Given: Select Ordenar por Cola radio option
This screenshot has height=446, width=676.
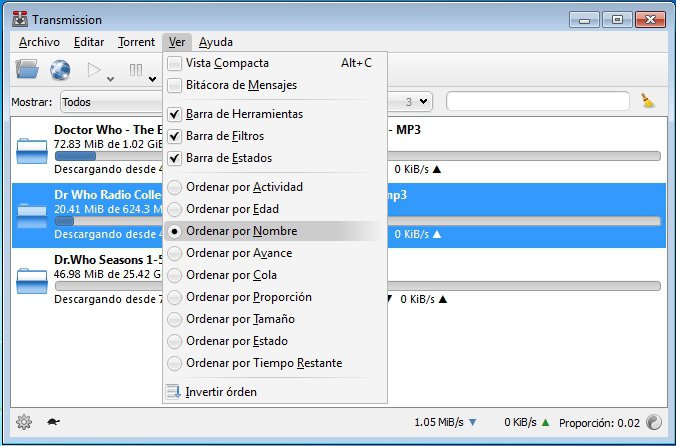Looking at the screenshot, I should 174,275.
